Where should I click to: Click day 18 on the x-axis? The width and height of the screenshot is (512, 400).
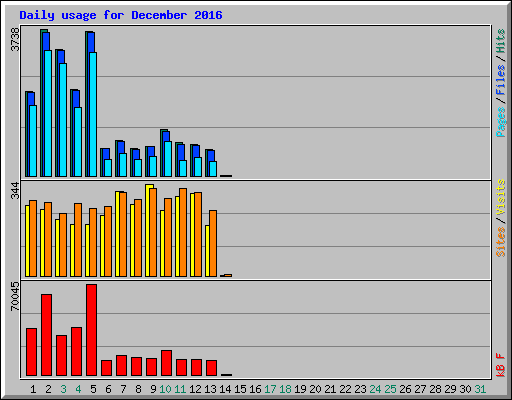pyautogui.click(x=285, y=389)
